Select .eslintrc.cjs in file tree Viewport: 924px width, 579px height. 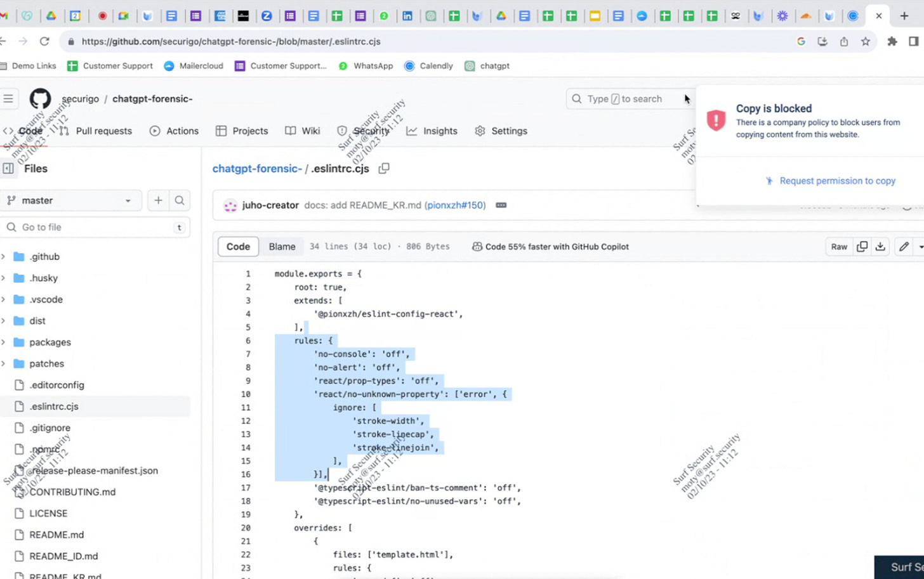point(54,407)
